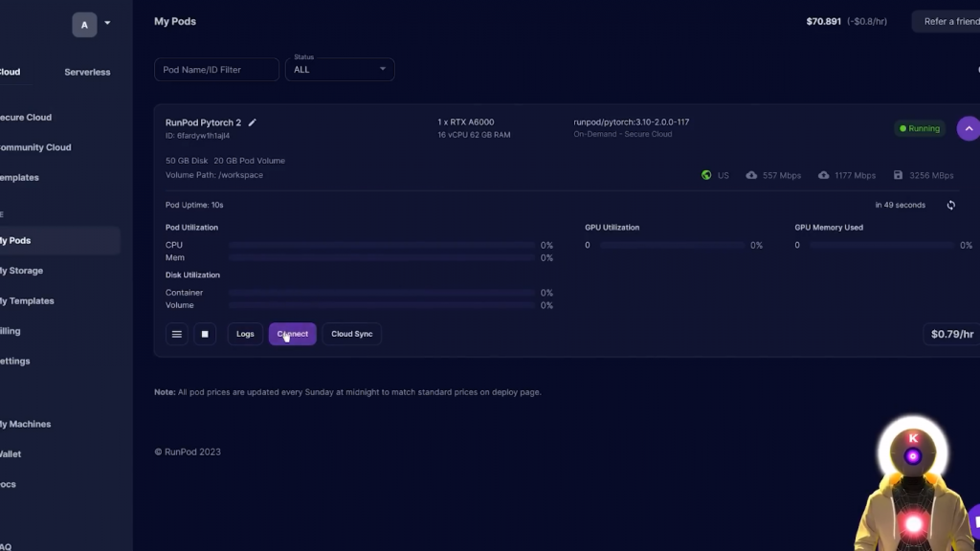Open the pod Logs
Screen dimensions: 980x551
245,334
